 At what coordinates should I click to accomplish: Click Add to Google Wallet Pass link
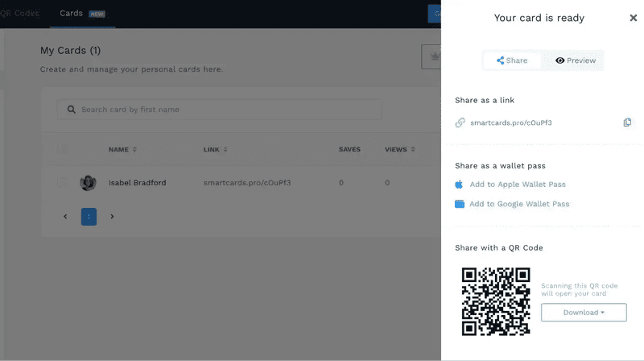coord(519,204)
